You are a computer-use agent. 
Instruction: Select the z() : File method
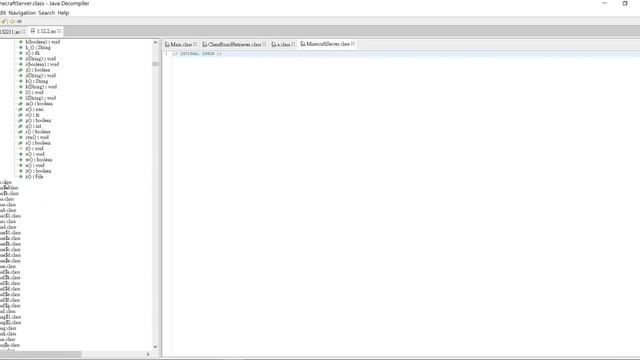click(34, 177)
